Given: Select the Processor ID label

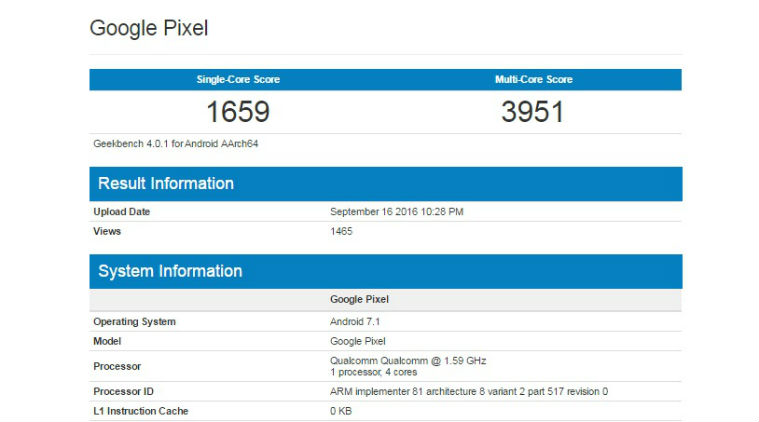Looking at the screenshot, I should tap(123, 392).
